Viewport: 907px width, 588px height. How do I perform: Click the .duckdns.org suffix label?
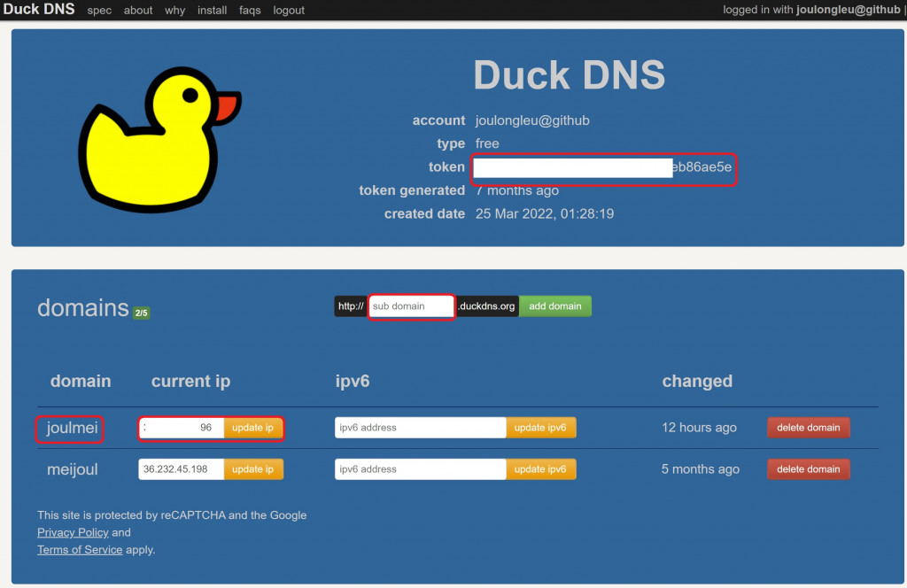coord(486,306)
